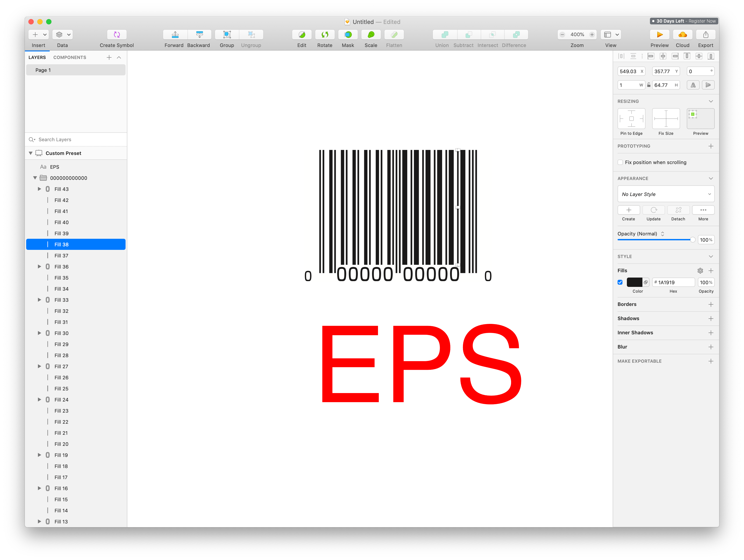Image resolution: width=744 pixels, height=560 pixels.
Task: Send layer Backward in toolbar
Action: tap(199, 35)
